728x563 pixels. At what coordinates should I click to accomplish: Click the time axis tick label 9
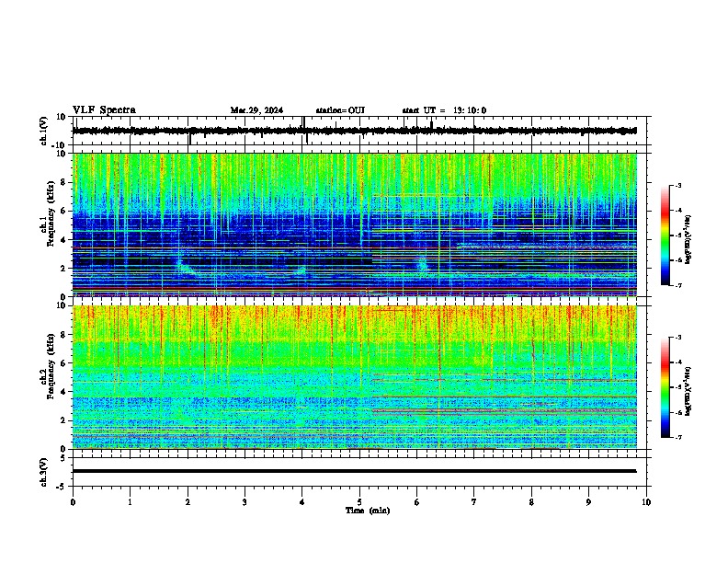[x=588, y=502]
